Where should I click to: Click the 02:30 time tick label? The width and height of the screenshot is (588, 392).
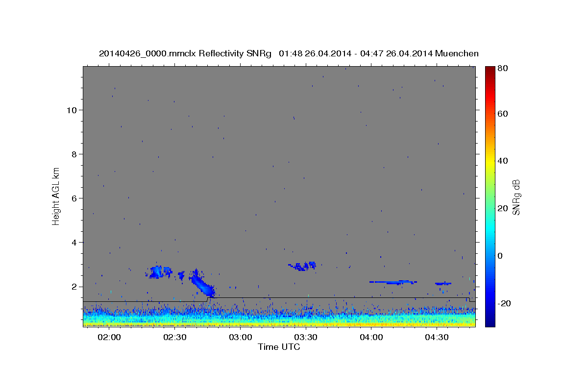(175, 337)
